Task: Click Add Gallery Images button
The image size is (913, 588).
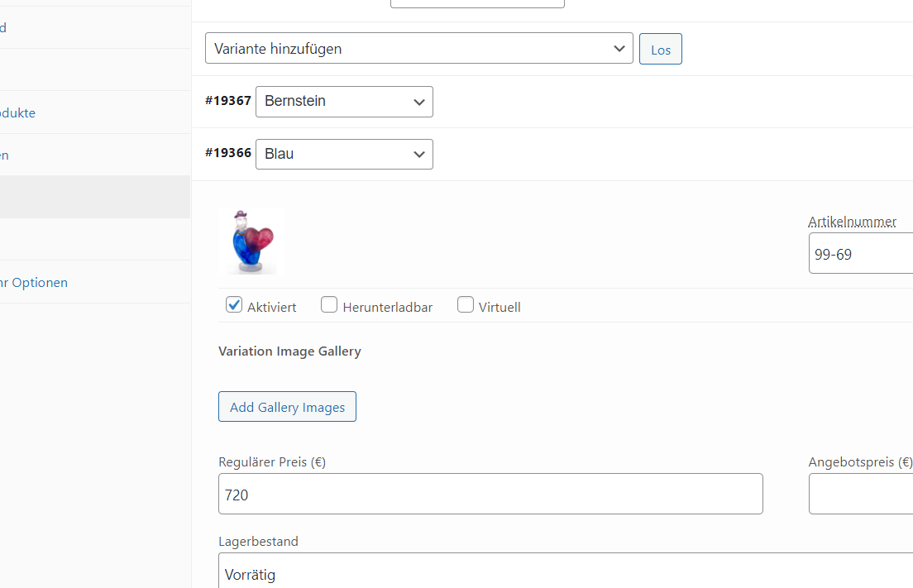Action: pyautogui.click(x=287, y=407)
